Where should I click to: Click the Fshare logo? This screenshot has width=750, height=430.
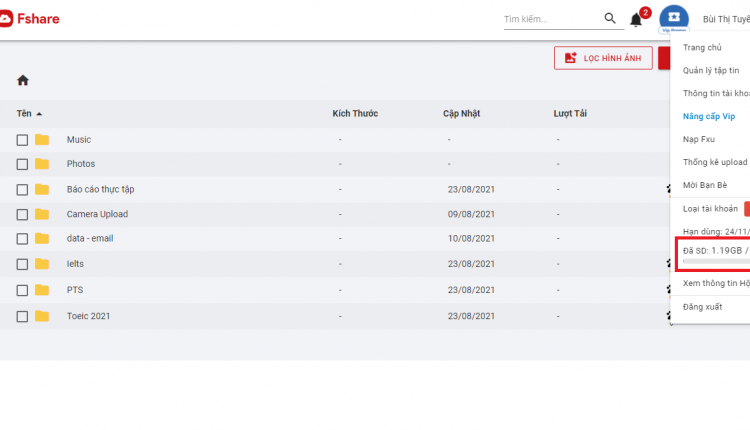point(30,19)
